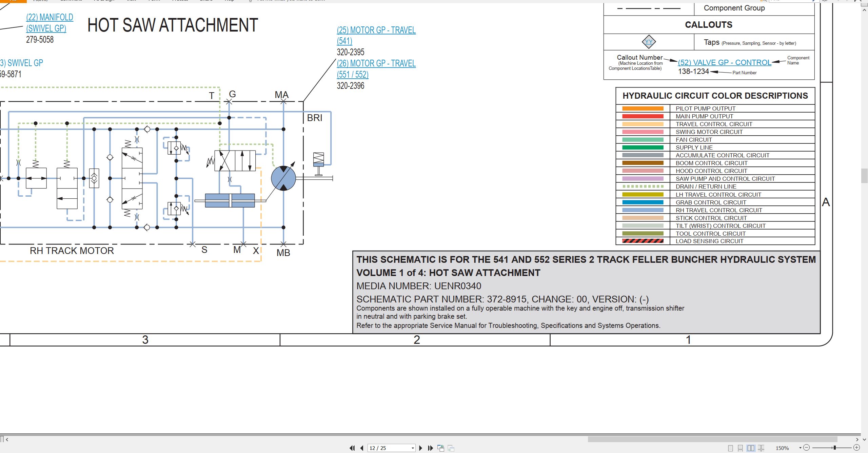Click the previous view icon
868x453 pixels.
pos(441,448)
